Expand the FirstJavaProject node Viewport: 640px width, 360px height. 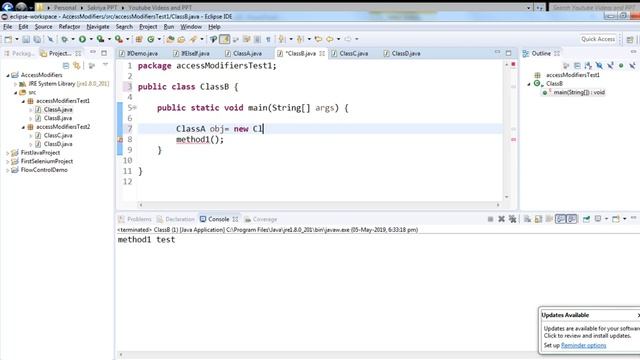click(x=8, y=153)
